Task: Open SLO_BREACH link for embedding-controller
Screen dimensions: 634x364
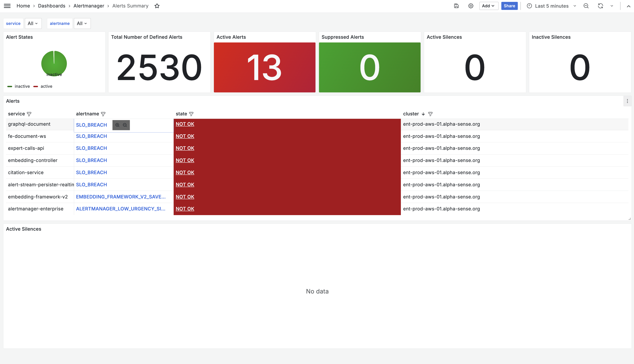Action: pyautogui.click(x=91, y=160)
